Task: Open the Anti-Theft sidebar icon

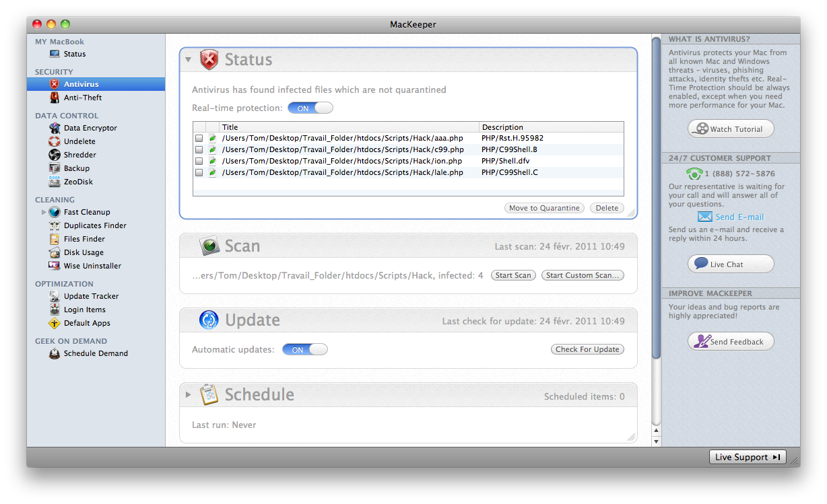Action: coord(55,98)
